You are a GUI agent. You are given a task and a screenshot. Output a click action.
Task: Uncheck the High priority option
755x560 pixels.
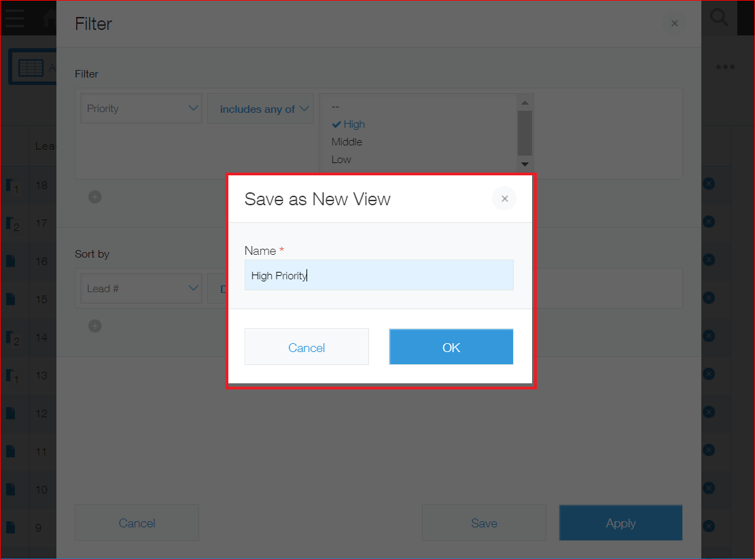point(349,124)
